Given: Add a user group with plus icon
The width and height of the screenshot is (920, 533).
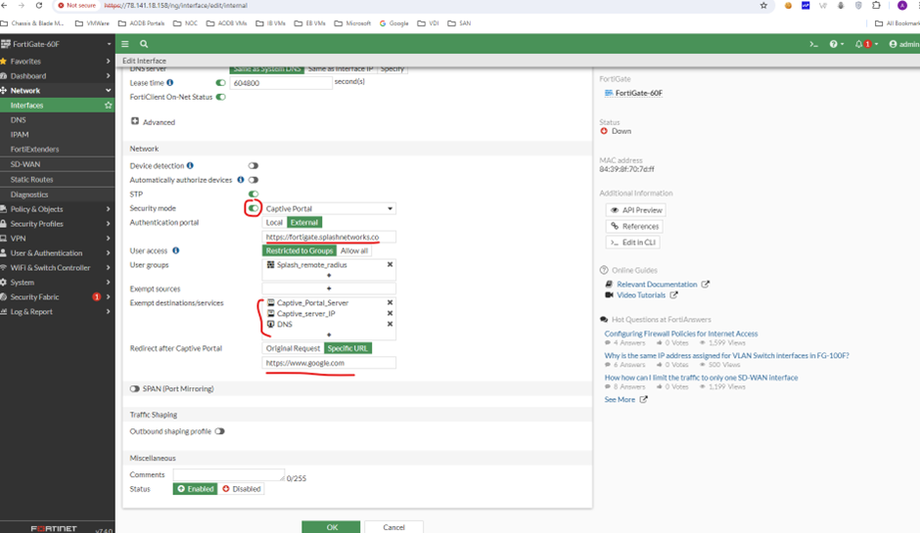Looking at the screenshot, I should pos(329,275).
